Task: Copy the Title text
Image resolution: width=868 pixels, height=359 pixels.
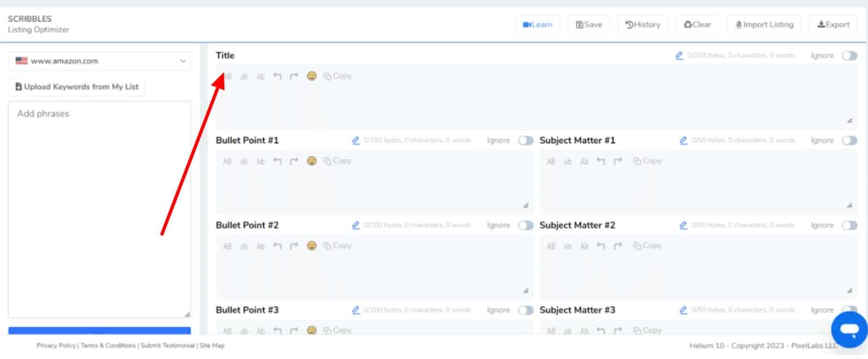Action: click(338, 76)
